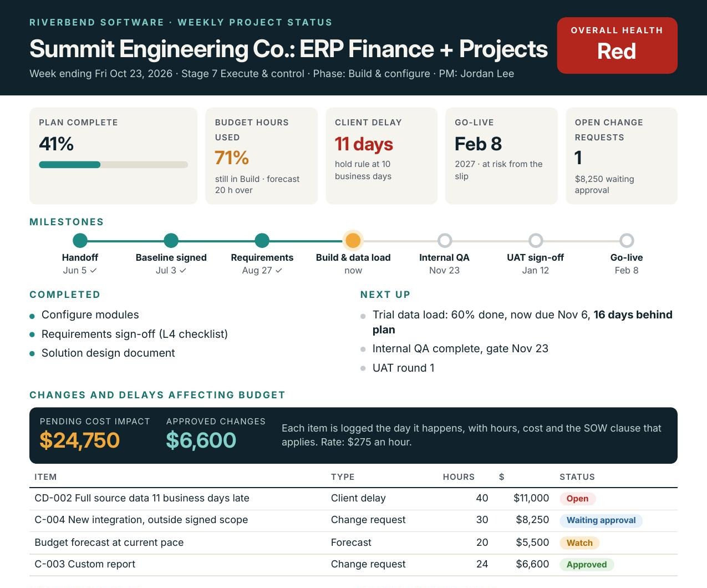Click the HOURS column header
This screenshot has width=707, height=588.
click(x=459, y=477)
